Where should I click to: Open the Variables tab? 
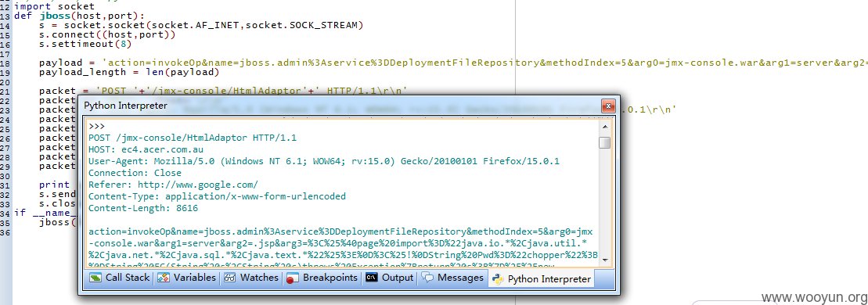click(x=186, y=278)
